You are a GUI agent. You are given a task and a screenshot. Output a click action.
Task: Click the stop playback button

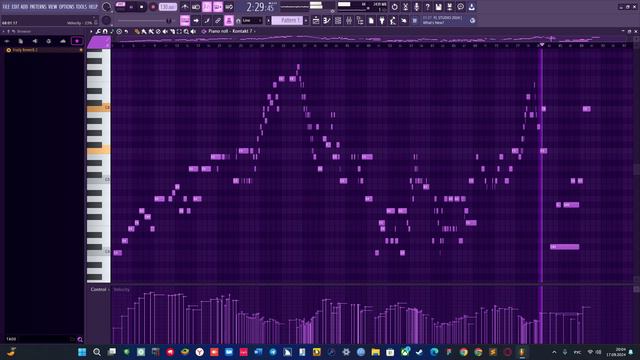point(142,7)
